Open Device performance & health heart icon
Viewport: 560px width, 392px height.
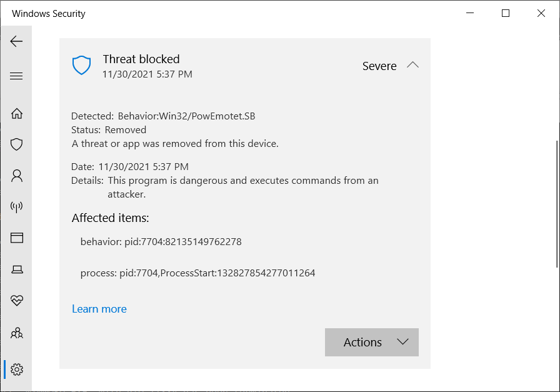pyautogui.click(x=17, y=301)
